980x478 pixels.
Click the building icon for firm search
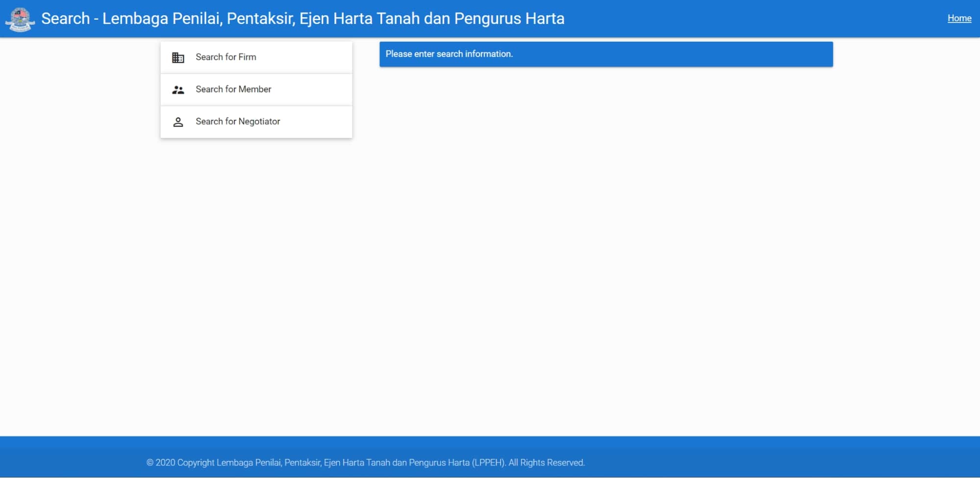tap(178, 57)
